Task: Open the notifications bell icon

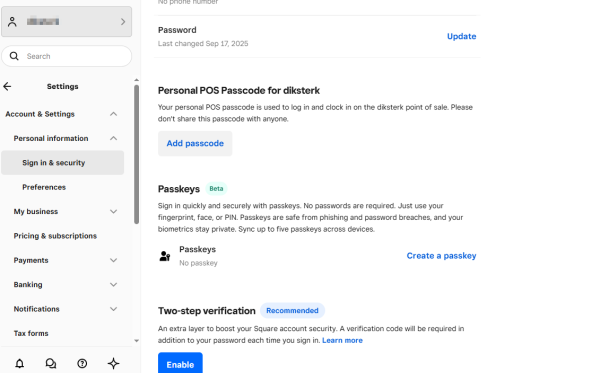Action: coord(20,363)
